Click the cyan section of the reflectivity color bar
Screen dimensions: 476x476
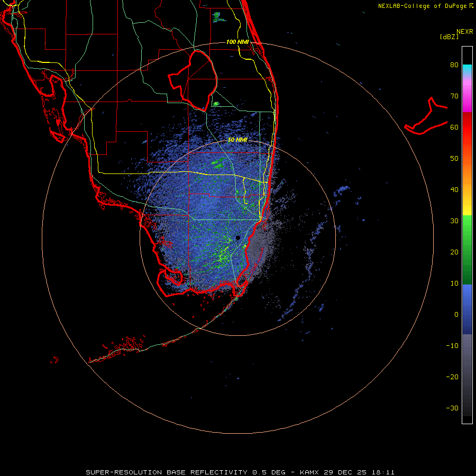[x=467, y=69]
